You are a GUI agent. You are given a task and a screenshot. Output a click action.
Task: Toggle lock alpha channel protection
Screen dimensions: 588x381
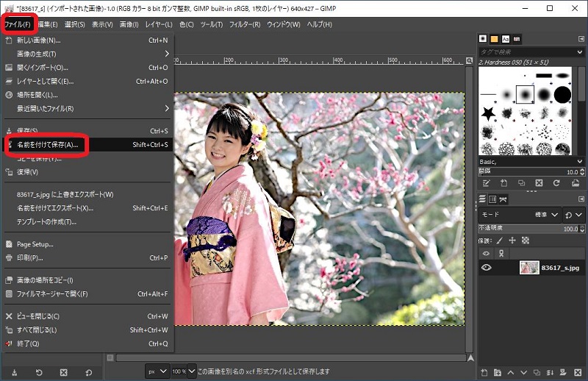(526, 241)
